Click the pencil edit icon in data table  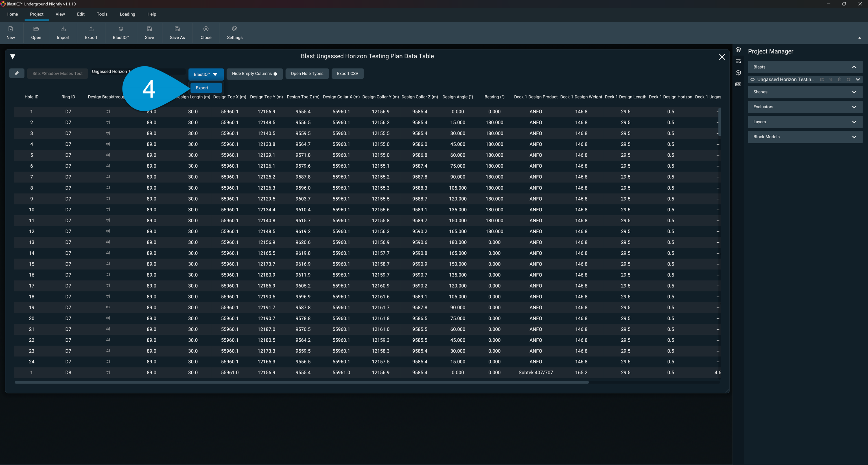[17, 73]
